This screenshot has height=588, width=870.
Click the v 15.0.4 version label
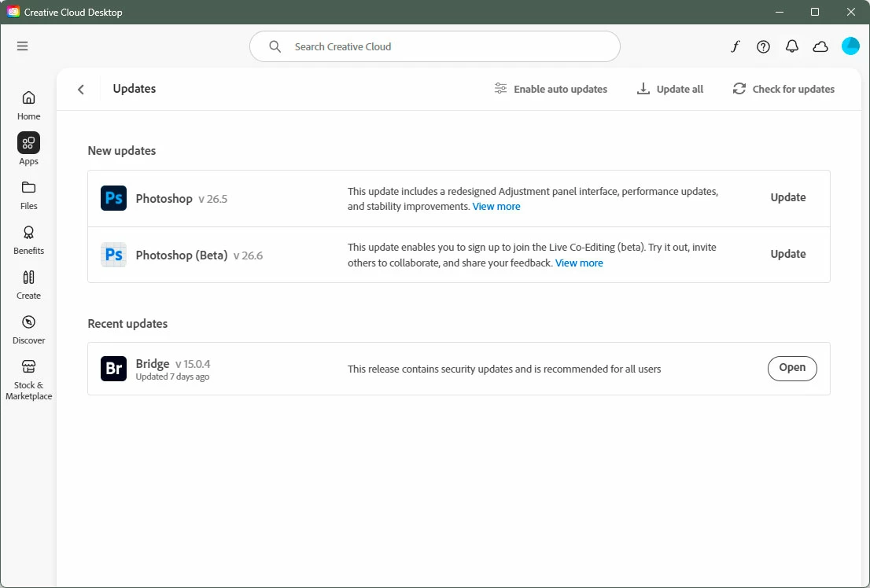pos(193,365)
